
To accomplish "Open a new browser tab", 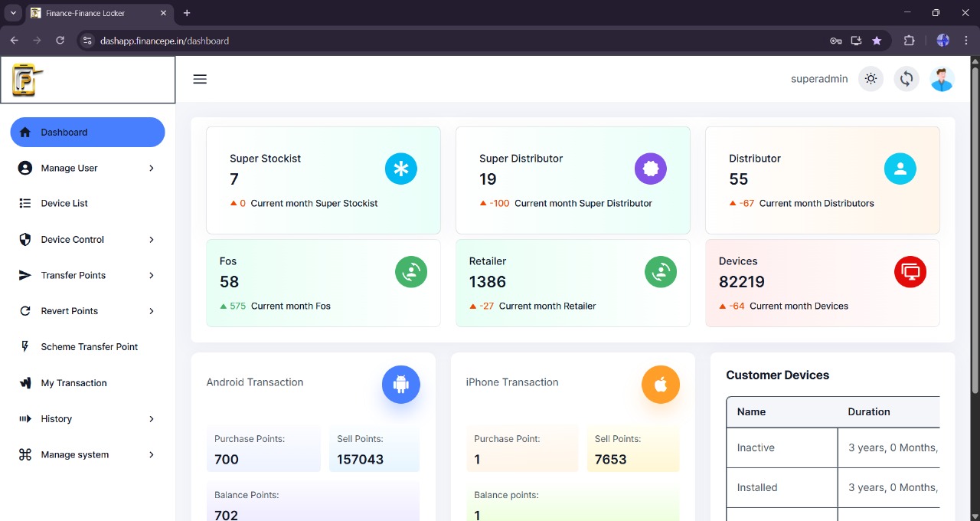I will click(x=187, y=13).
